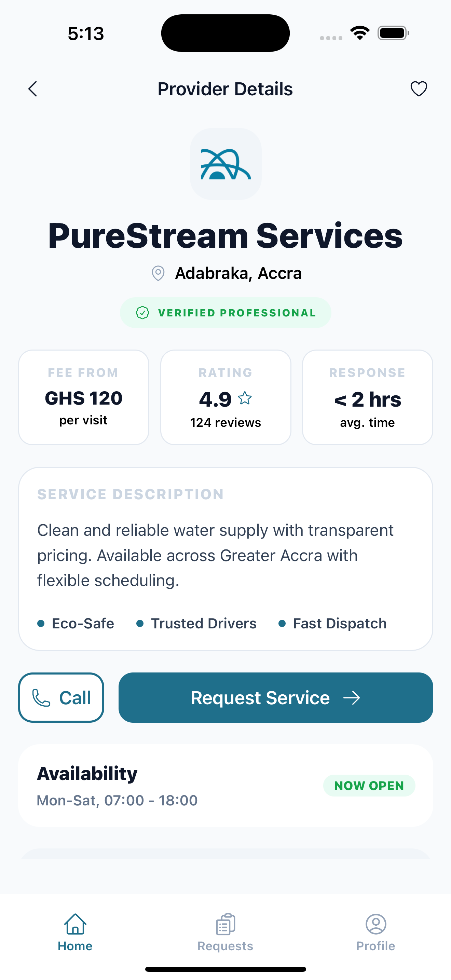Tap the Adabraka, Accra location text
This screenshot has height=980, width=451.
pos(238,273)
